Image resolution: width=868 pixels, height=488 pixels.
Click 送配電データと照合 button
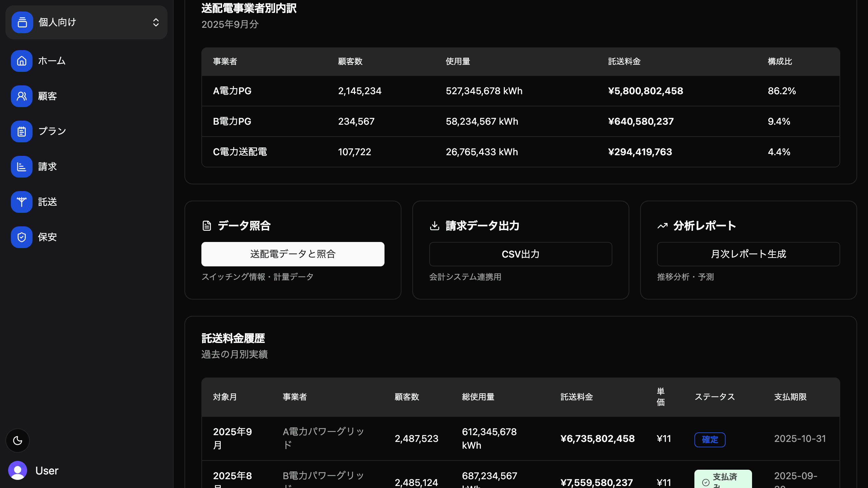293,254
